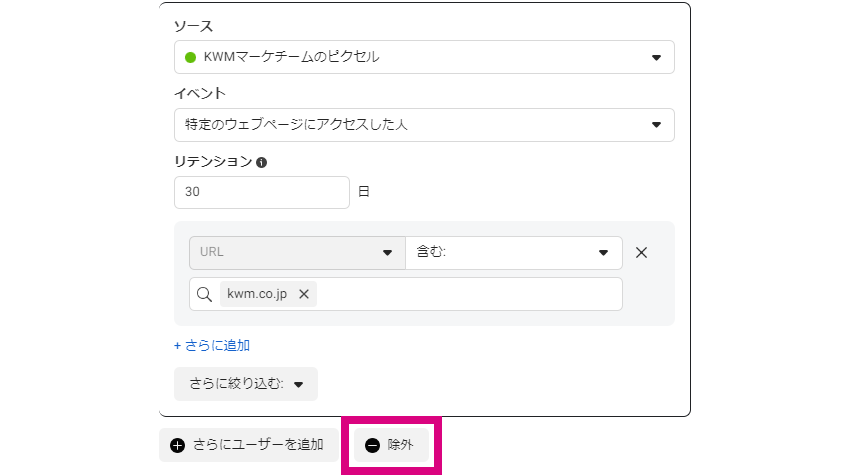Open the ソース pixel dropdown
Viewport: 850px width, 475px height.
tap(424, 57)
